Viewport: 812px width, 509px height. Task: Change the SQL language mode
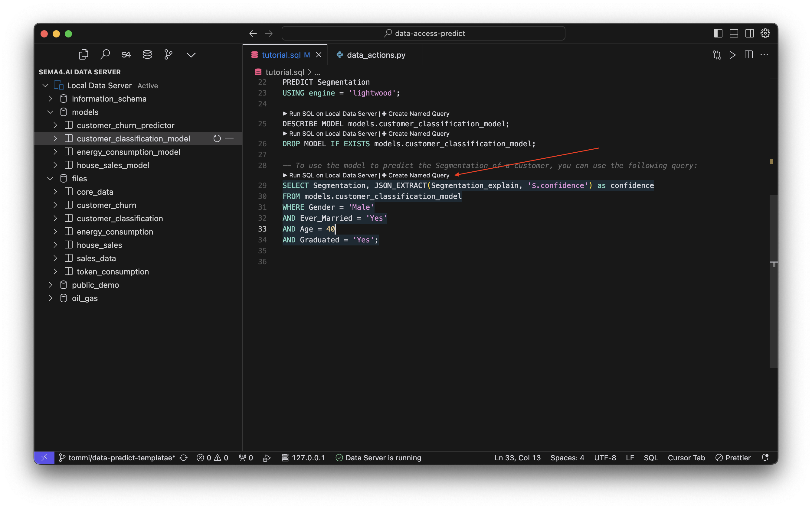coord(651,458)
